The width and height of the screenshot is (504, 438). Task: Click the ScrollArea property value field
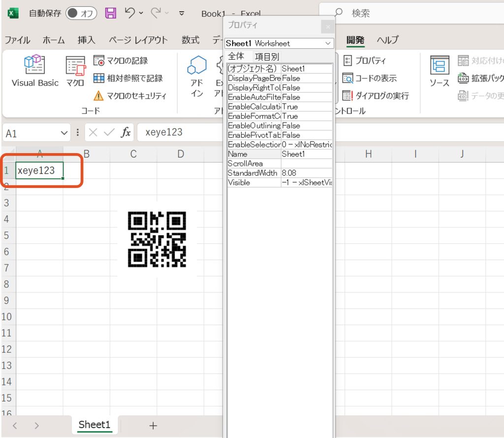pyautogui.click(x=307, y=163)
